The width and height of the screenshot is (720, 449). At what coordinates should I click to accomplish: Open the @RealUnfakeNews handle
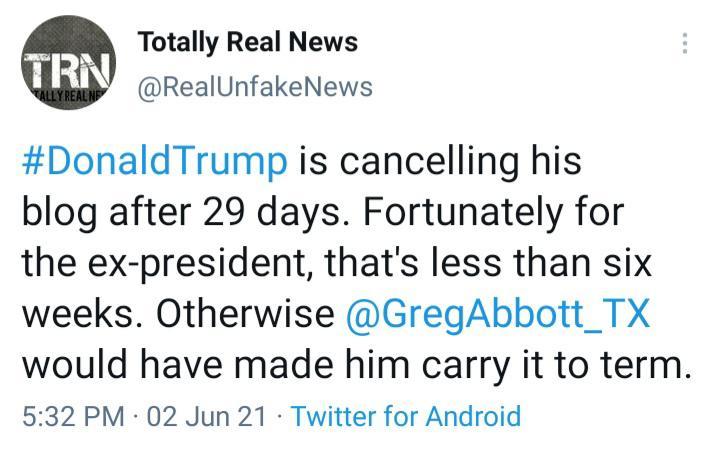click(253, 87)
